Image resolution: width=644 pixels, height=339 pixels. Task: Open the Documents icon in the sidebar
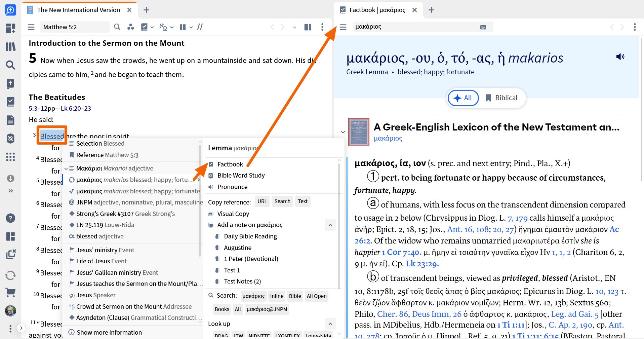tap(10, 120)
